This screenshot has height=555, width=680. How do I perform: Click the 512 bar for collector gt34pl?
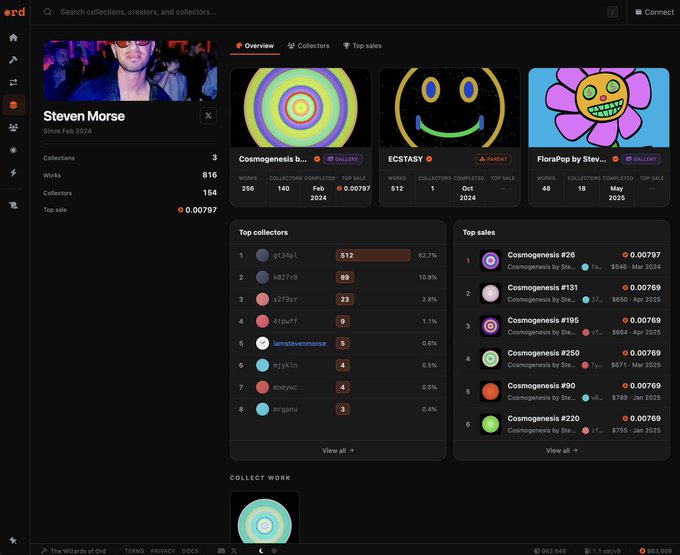click(373, 255)
